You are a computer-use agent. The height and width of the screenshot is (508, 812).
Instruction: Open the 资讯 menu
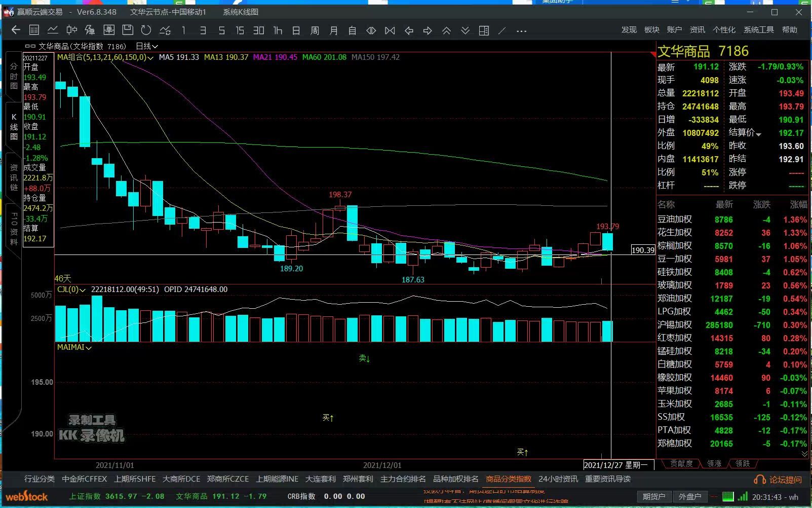tap(697, 30)
